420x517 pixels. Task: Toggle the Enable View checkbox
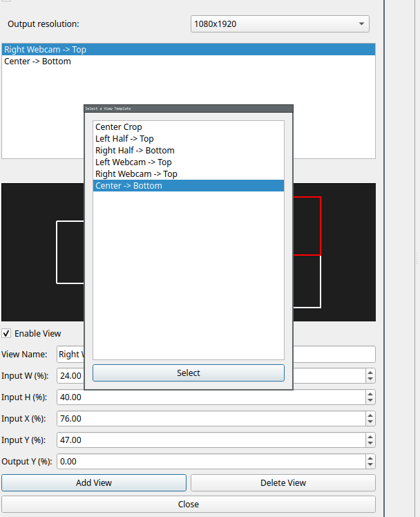pos(7,333)
